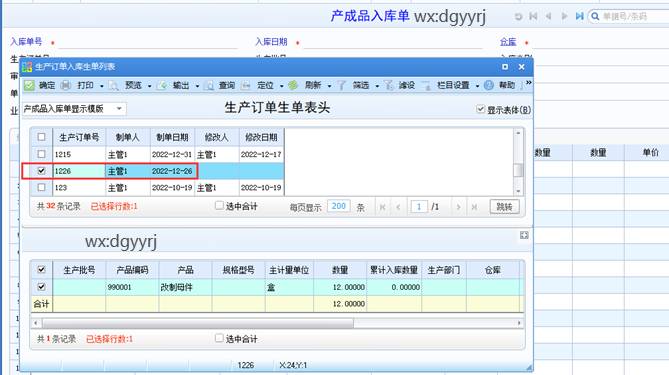Open 产成品入库单显示模版 template dropdown
Image resolution: width=669 pixels, height=375 pixels.
point(119,109)
